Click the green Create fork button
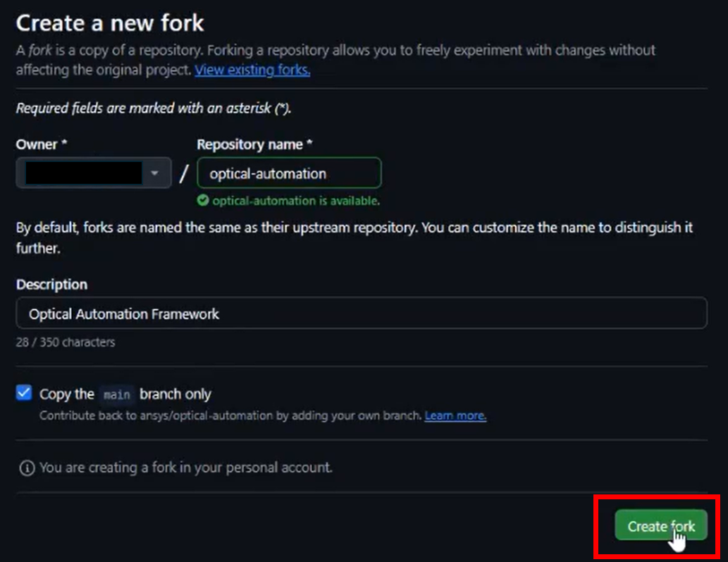Image resolution: width=728 pixels, height=562 pixels. pyautogui.click(x=660, y=526)
